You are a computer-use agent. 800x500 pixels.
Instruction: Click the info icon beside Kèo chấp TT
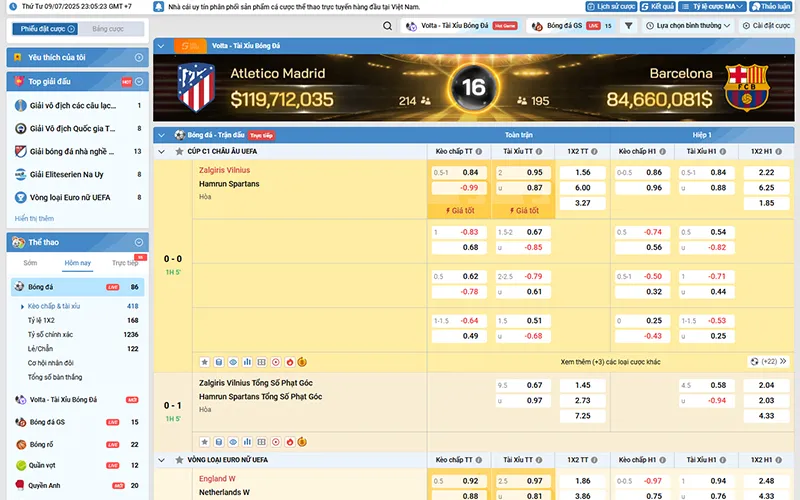coord(479,152)
